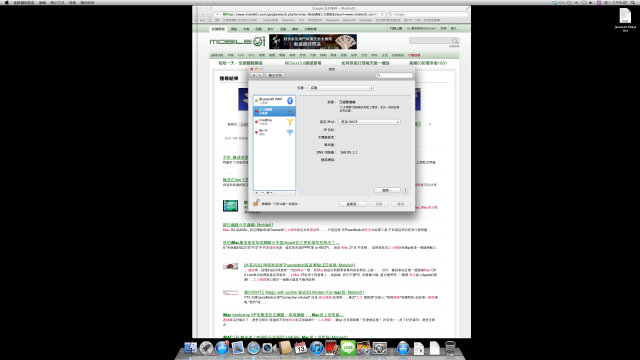Open Launchpad rocket icon in Dock
The height and width of the screenshot is (360, 640).
coord(206,348)
